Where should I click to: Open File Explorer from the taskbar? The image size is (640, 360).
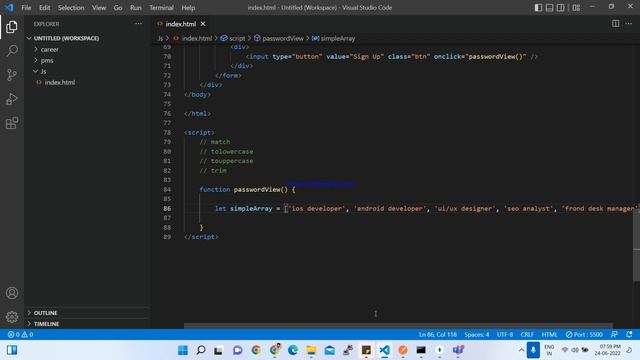pyautogui.click(x=311, y=350)
